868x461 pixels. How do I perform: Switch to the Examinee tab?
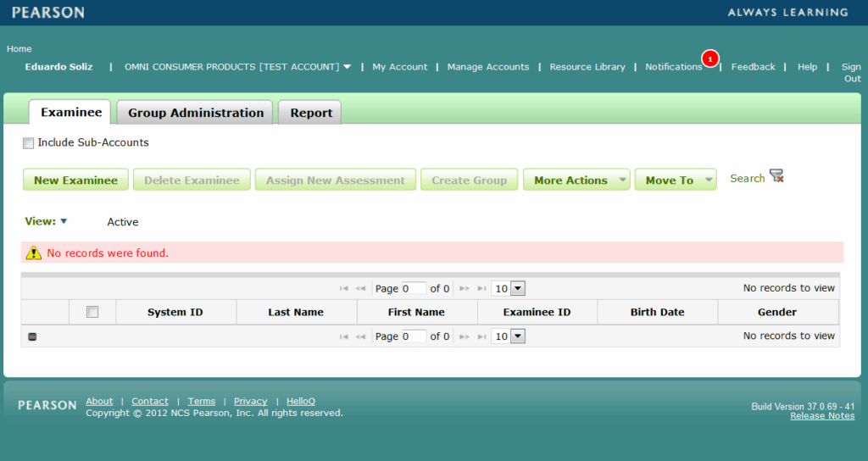70,113
